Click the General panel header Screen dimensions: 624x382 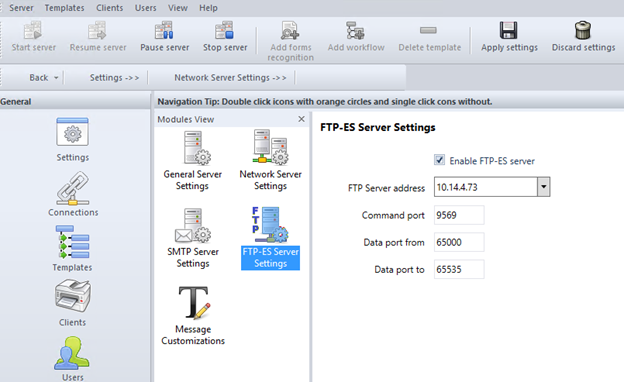coord(75,101)
